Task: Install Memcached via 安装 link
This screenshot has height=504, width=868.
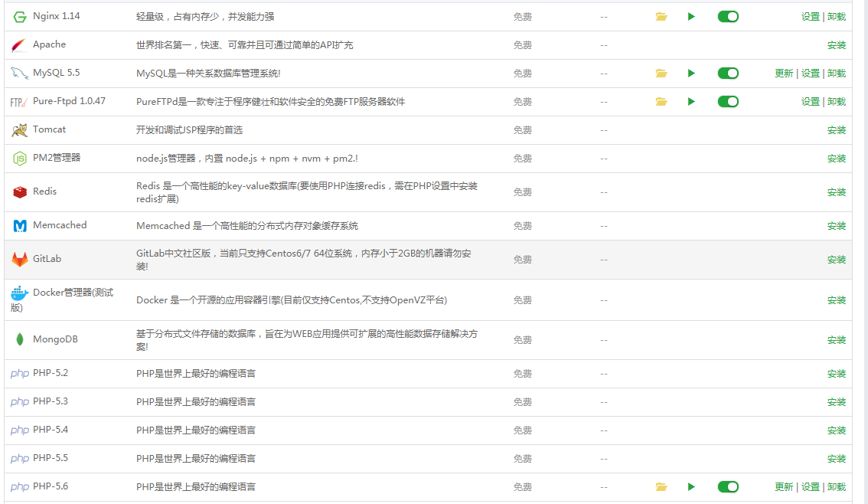Action: tap(837, 226)
